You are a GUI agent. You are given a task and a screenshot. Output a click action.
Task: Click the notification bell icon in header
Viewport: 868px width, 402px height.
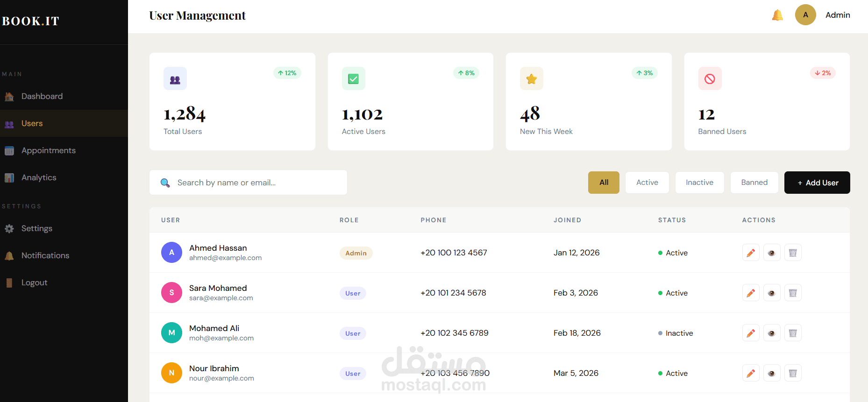pos(777,15)
